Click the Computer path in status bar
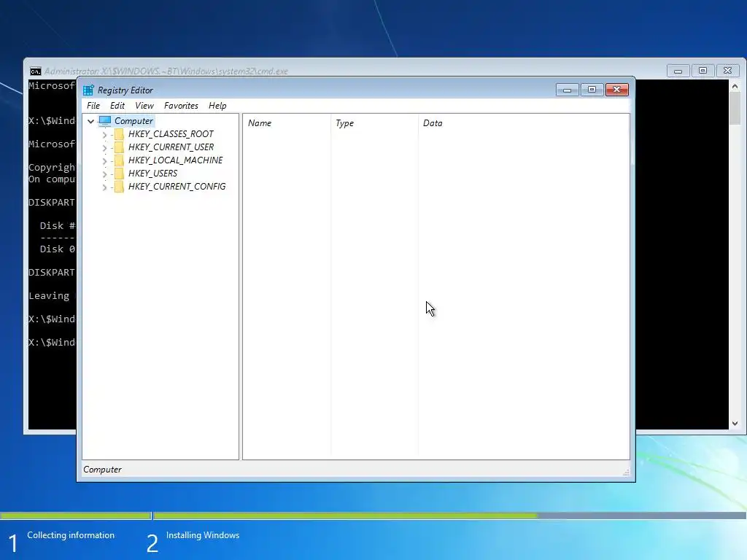This screenshot has width=747, height=560. pyautogui.click(x=102, y=470)
